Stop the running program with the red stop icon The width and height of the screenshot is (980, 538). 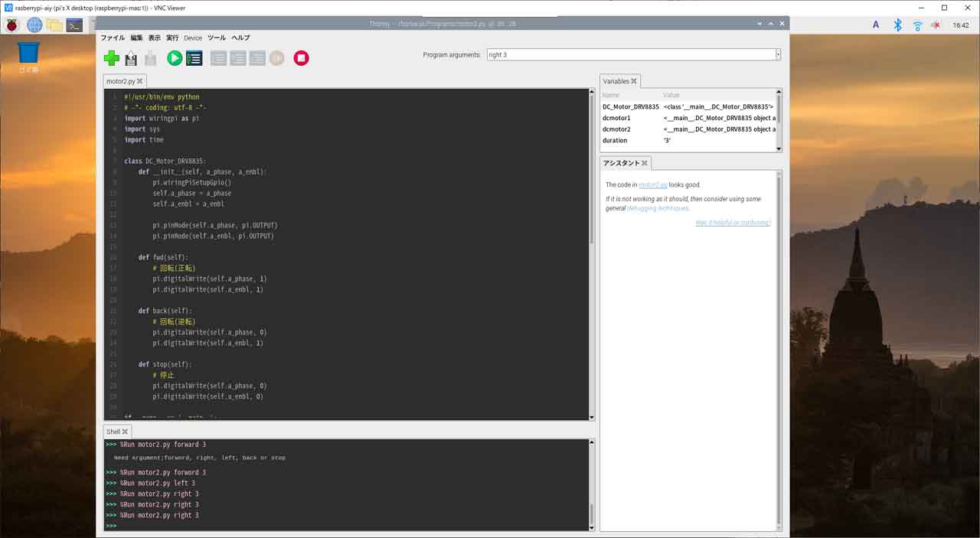coord(301,57)
